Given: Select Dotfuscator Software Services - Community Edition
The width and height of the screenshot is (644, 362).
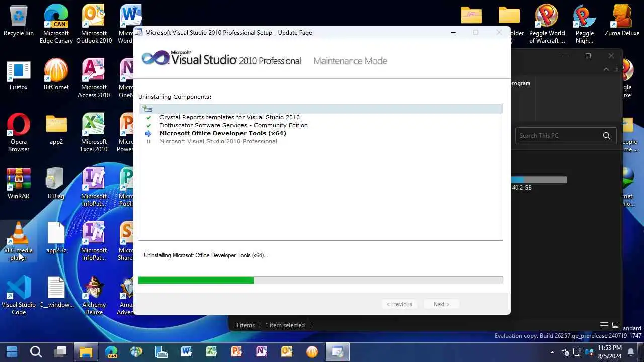Looking at the screenshot, I should tap(233, 125).
